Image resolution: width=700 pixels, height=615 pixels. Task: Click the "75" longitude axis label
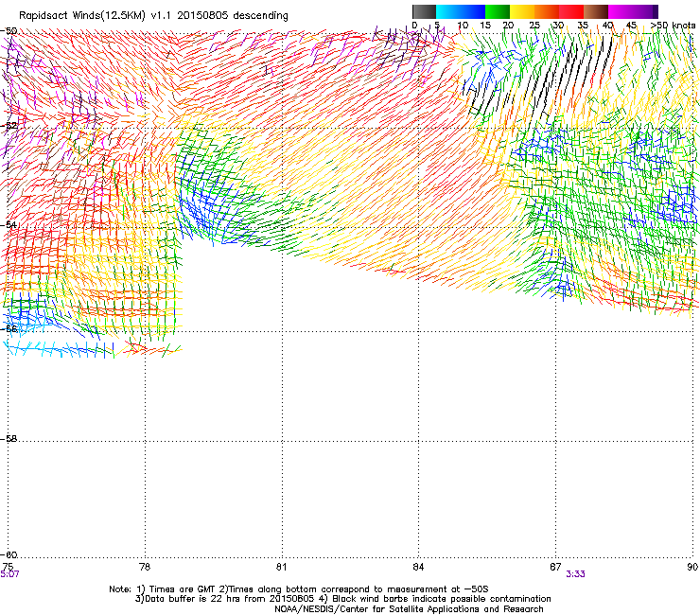point(8,567)
